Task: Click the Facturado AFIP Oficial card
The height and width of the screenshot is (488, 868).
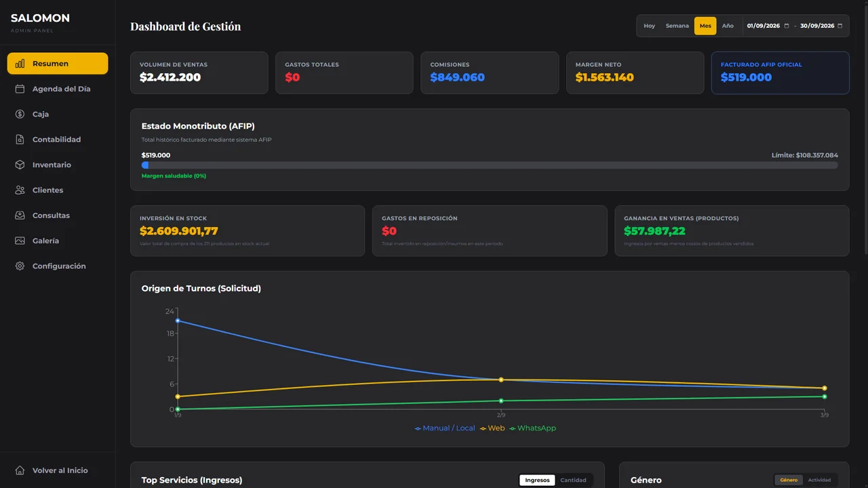Action: click(x=780, y=73)
